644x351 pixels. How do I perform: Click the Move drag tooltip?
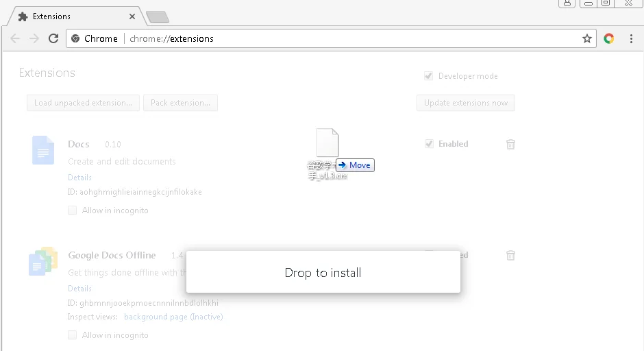(356, 165)
